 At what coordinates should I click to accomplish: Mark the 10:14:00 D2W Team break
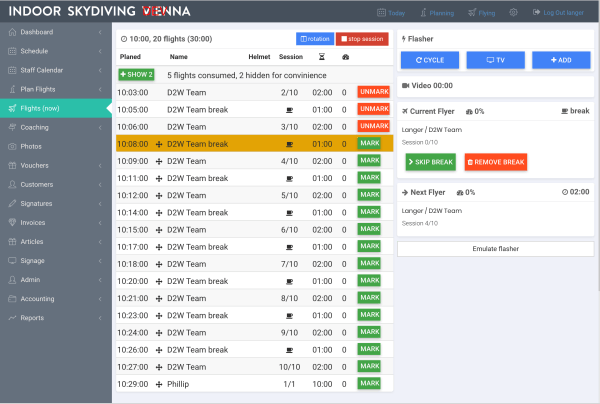369,212
